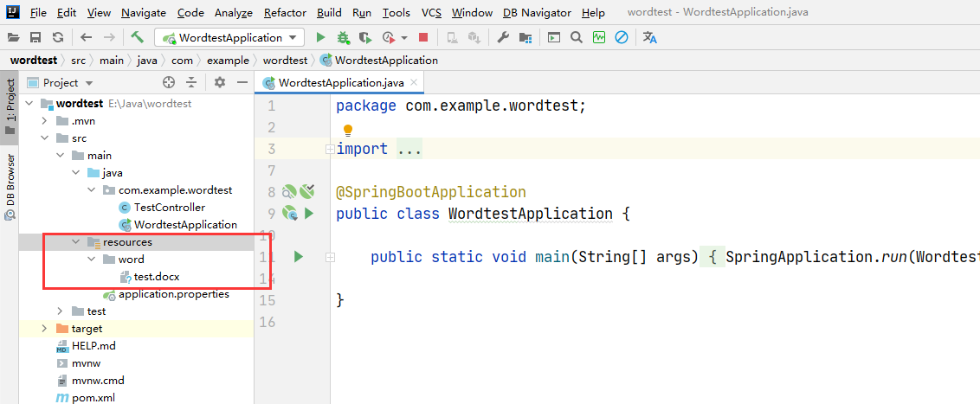Stop the process with red square

click(x=423, y=37)
